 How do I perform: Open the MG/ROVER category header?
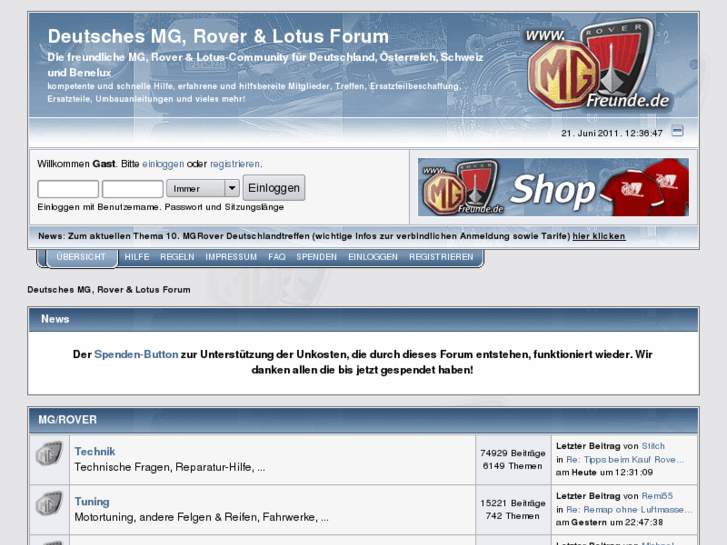[67, 420]
